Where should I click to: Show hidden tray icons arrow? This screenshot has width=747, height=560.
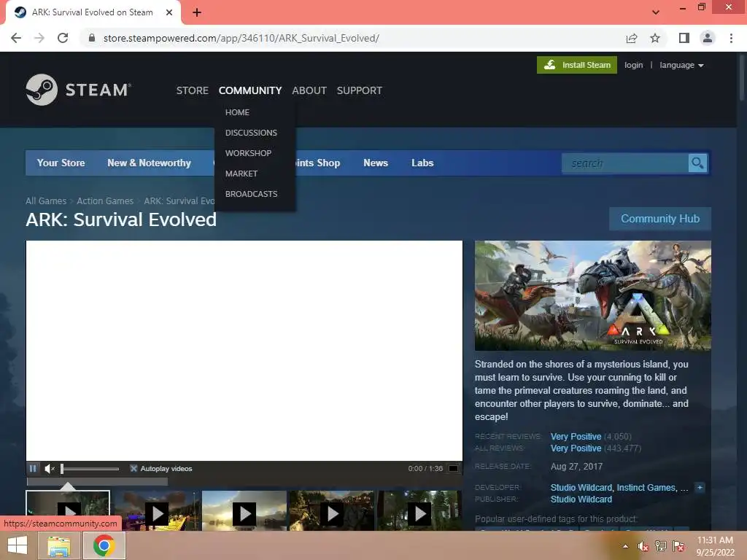click(625, 546)
